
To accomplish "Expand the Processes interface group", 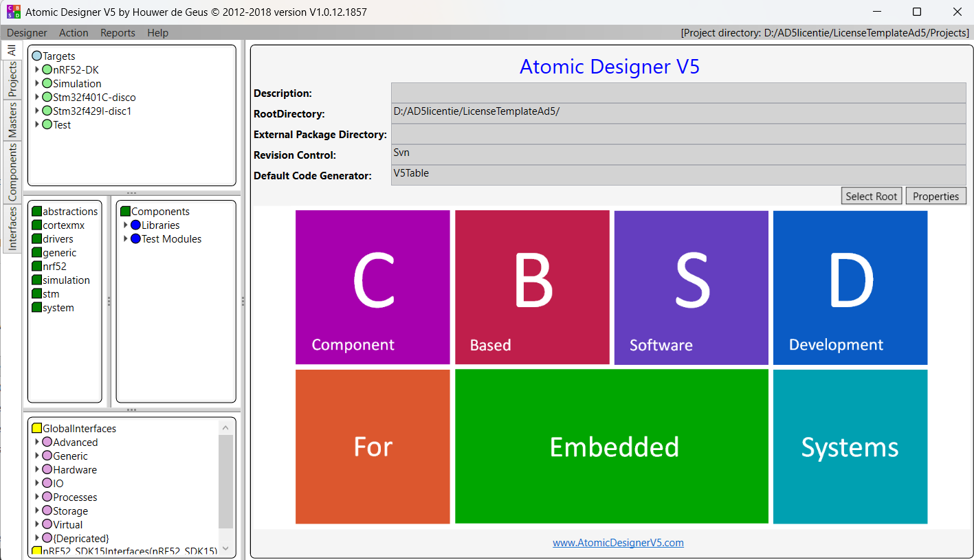I will 37,497.
